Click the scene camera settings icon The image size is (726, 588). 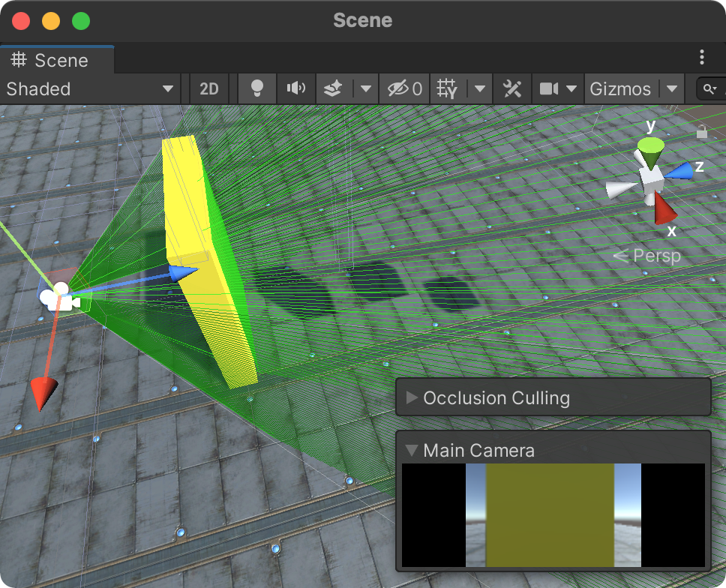click(x=549, y=89)
